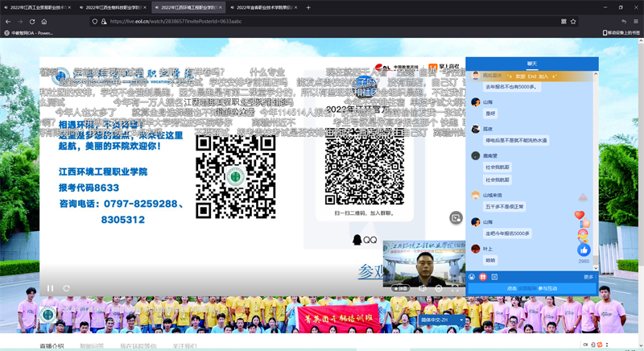This screenshot has height=351, width=644.
Task: Mute the video volume speaker icon
Action: click(423, 288)
